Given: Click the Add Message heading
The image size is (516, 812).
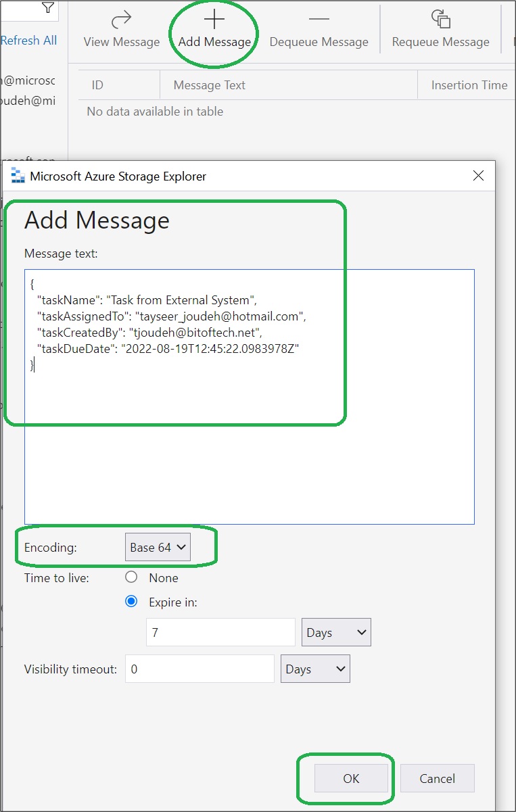Looking at the screenshot, I should click(x=97, y=220).
